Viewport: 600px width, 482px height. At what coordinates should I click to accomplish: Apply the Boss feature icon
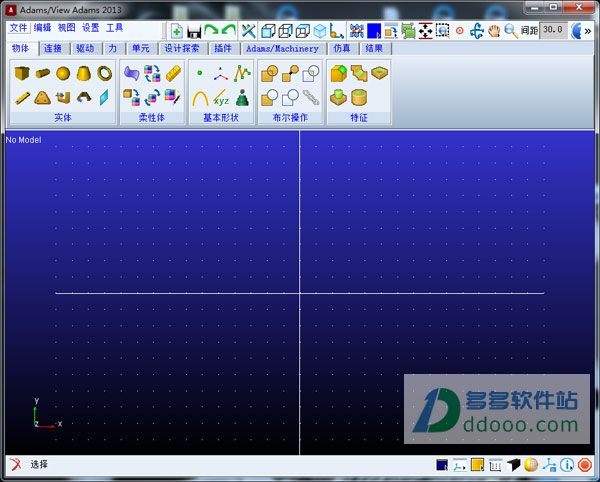point(339,98)
